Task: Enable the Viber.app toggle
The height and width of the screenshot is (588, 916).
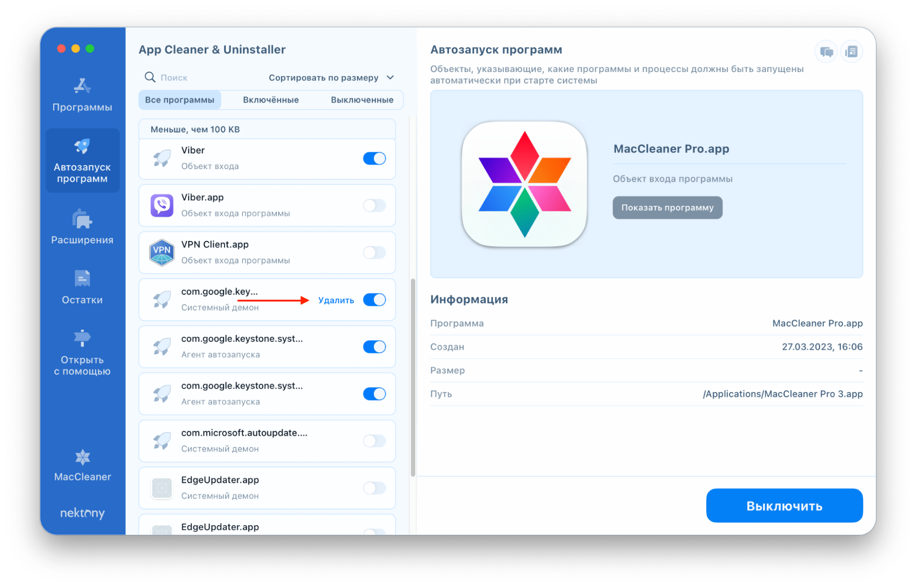Action: pos(374,205)
